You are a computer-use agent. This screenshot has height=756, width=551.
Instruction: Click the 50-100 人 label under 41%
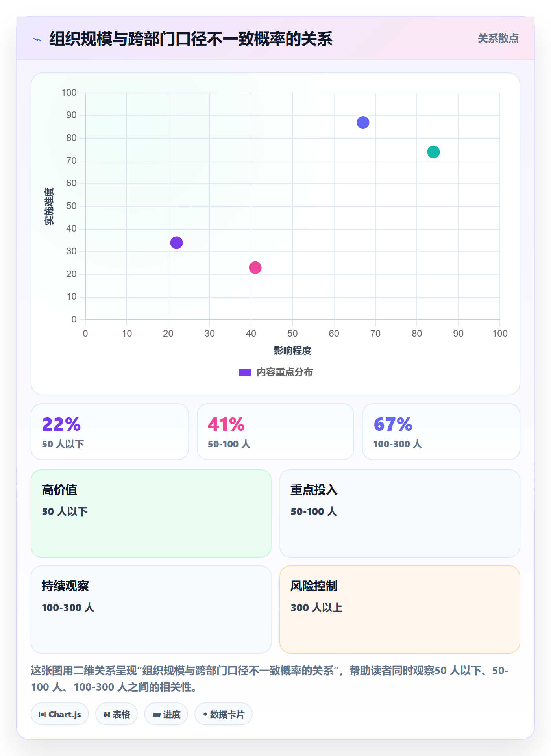[229, 444]
